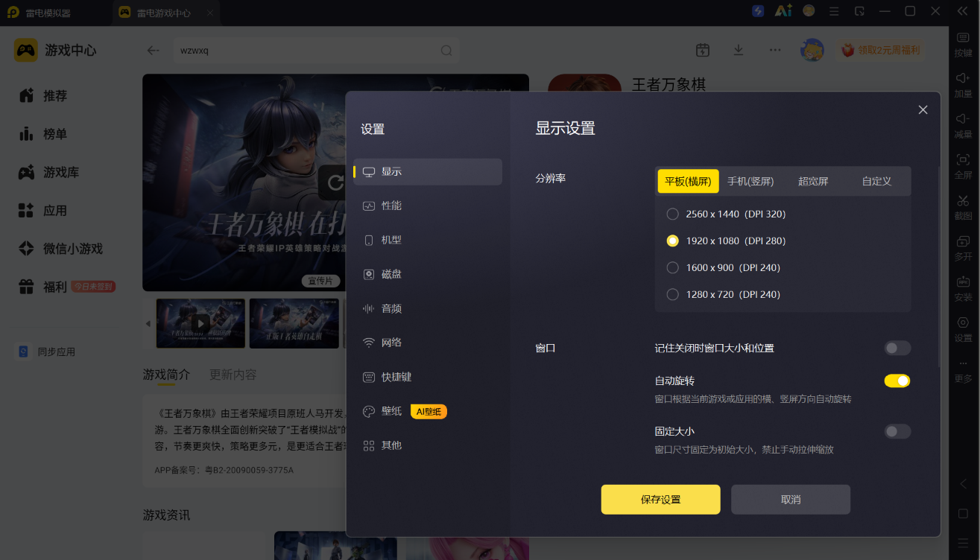Select the 雷电游戏中心 tab
The height and width of the screenshot is (560, 980).
pos(164,13)
